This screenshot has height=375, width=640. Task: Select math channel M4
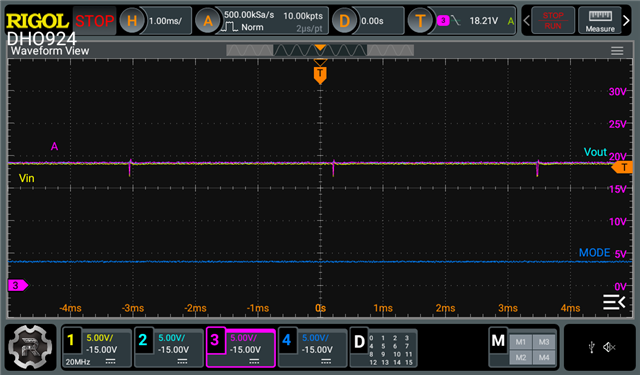(x=544, y=357)
